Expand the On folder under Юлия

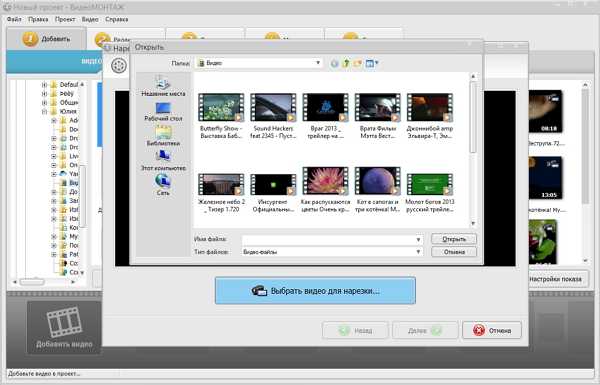pyautogui.click(x=54, y=165)
